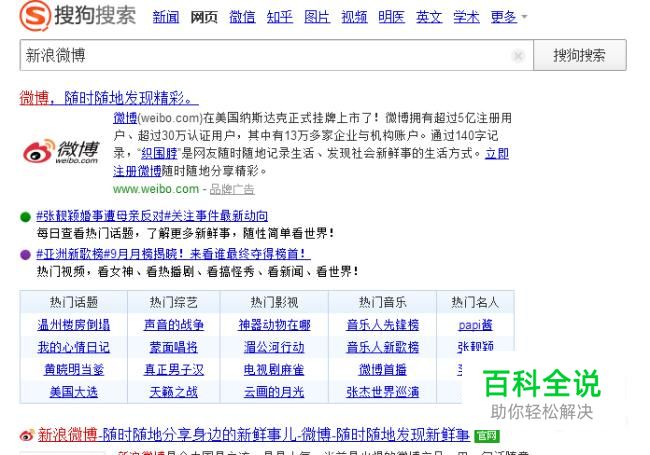650x455 pixels.
Task: Click the 热门影视 column header
Action: [274, 303]
